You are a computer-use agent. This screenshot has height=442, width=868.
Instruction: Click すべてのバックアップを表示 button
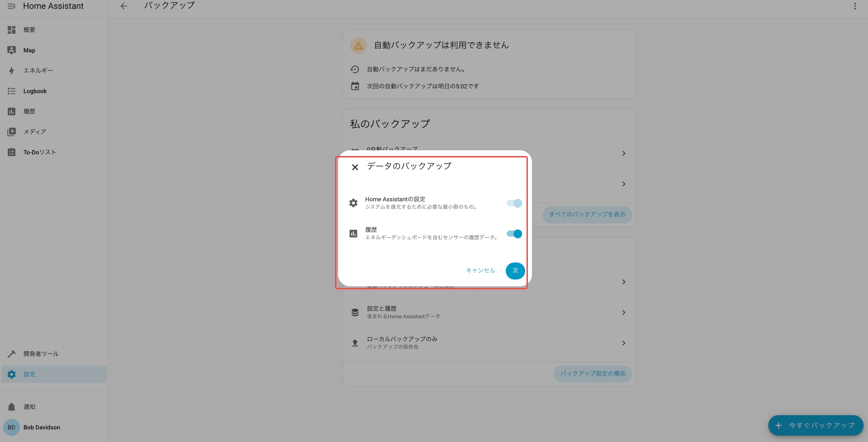[587, 215]
